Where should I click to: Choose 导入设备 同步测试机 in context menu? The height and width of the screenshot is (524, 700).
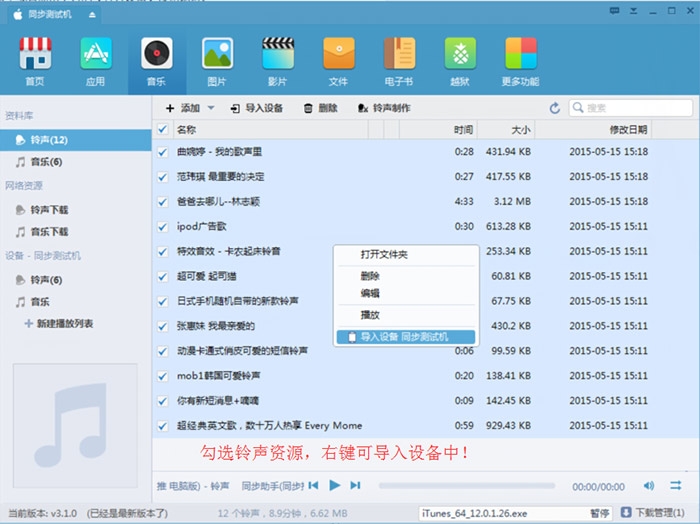[x=406, y=337]
